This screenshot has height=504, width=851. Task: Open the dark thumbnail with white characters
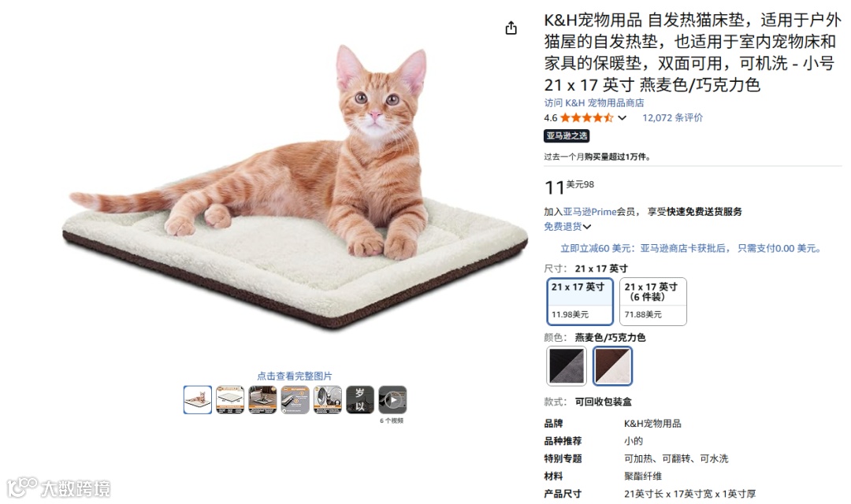360,400
